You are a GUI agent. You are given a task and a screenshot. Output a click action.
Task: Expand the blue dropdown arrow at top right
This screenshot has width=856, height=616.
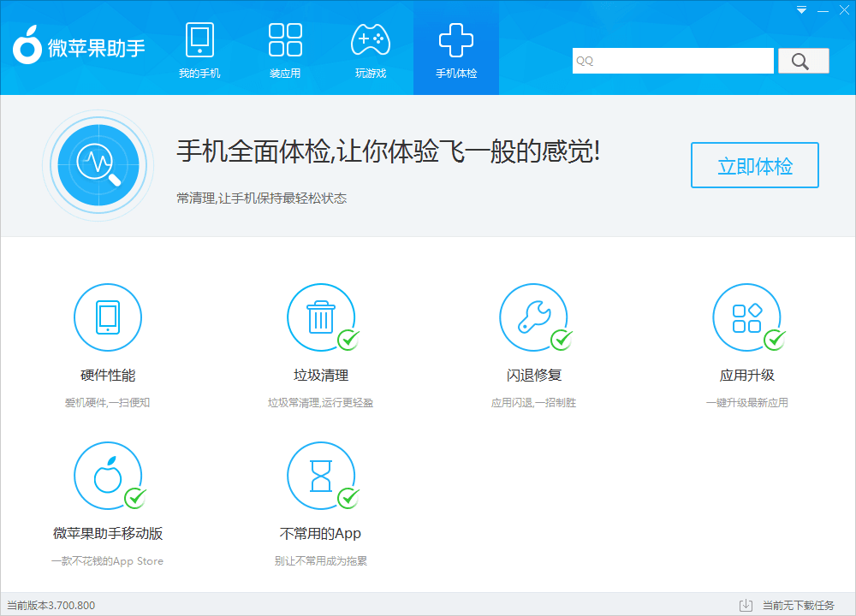[x=802, y=9]
